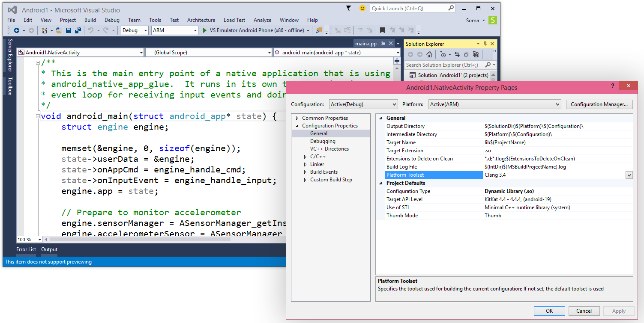Close the main.cpp tab

point(390,44)
